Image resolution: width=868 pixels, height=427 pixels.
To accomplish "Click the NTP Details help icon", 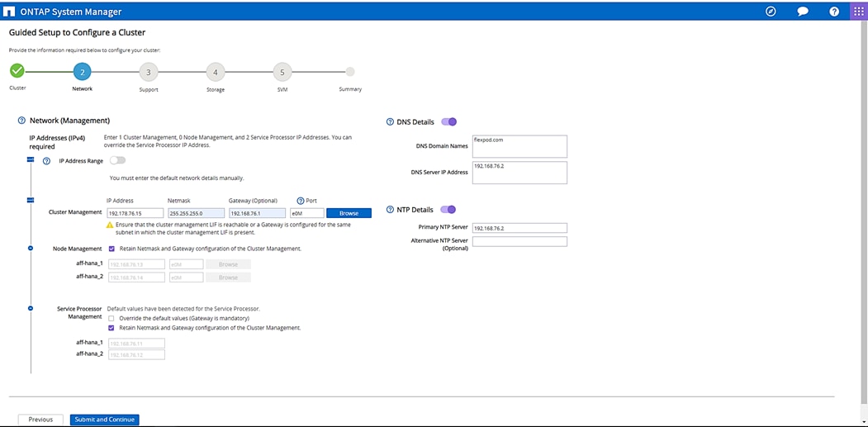I will [x=391, y=209].
